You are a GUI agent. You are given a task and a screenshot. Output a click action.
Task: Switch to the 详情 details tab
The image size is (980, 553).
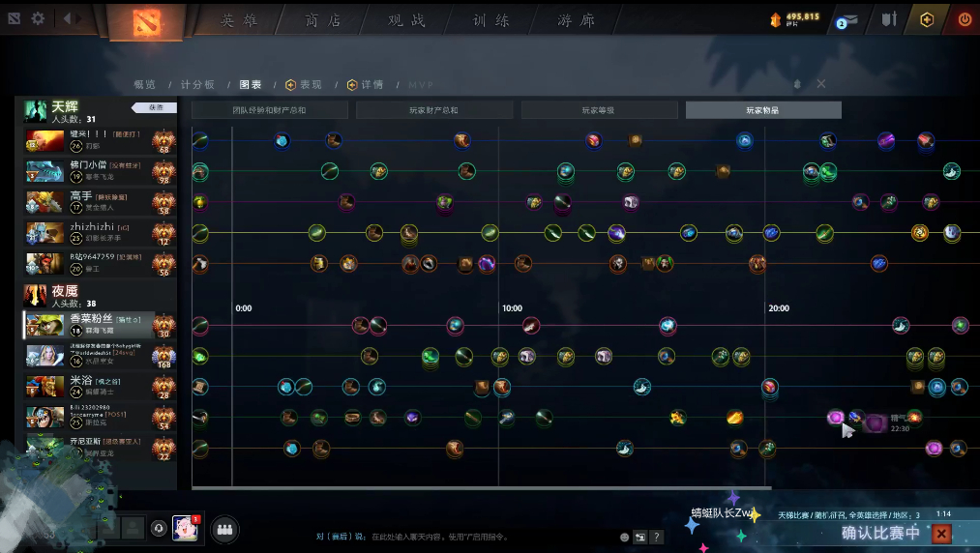(365, 84)
